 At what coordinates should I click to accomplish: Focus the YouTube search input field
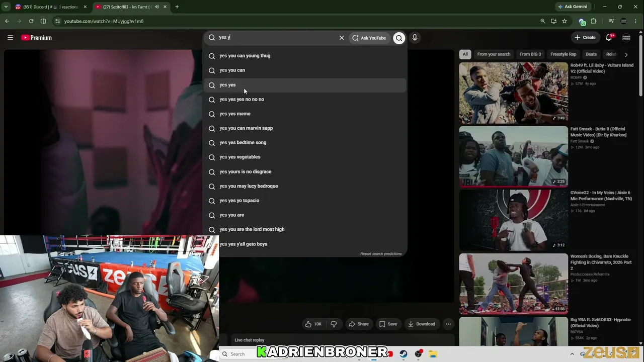[277, 38]
